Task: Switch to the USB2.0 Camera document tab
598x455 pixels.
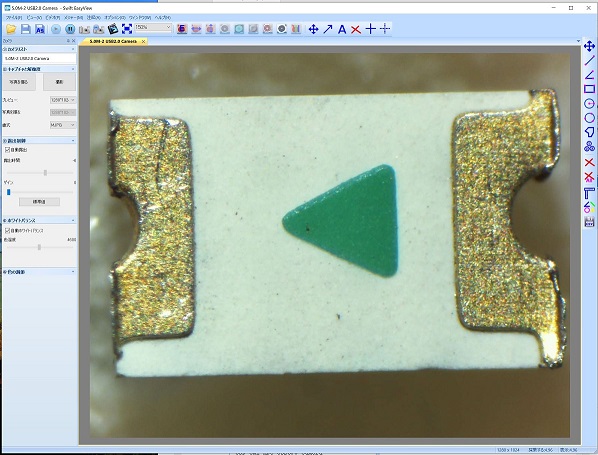Action: click(113, 41)
